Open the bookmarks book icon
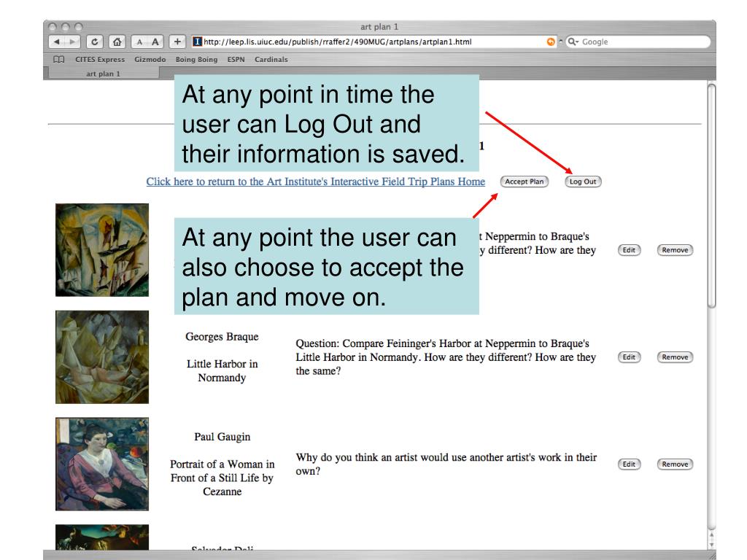This screenshot has width=747, height=560. click(x=58, y=60)
